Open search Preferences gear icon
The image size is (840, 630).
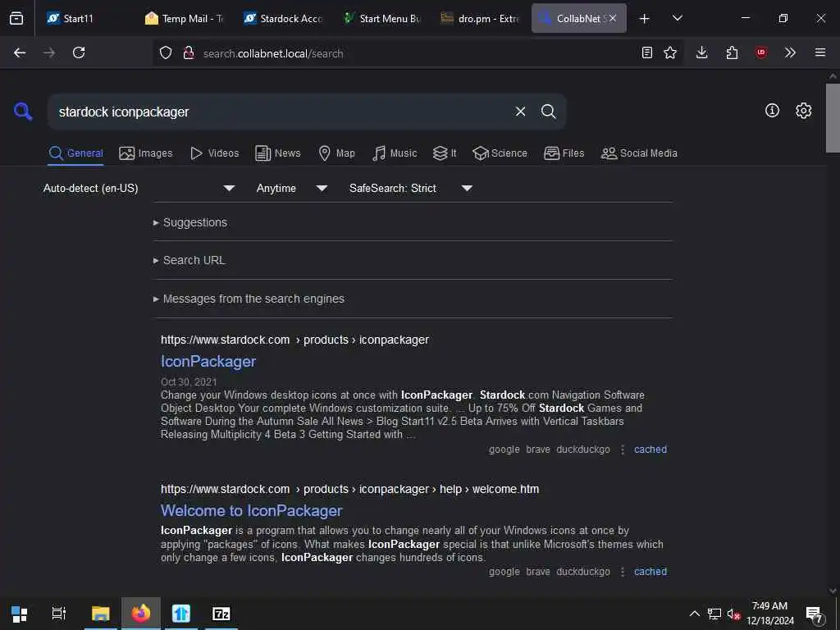point(804,111)
